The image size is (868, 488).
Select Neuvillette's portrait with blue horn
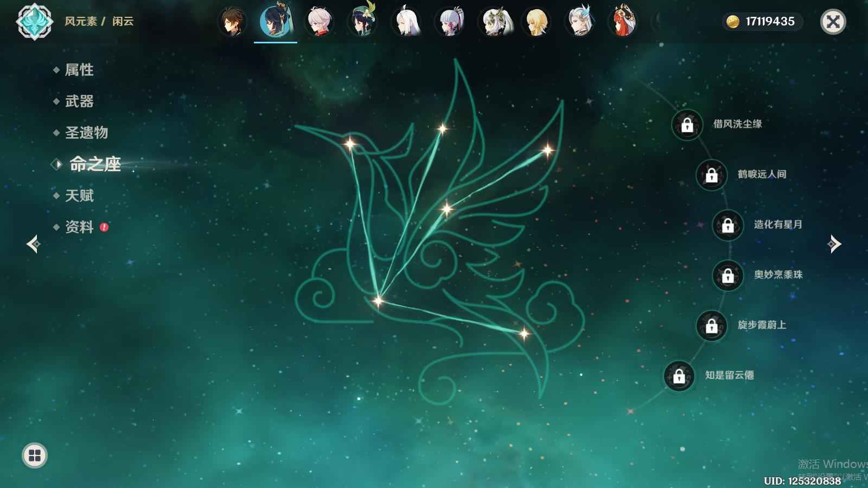click(579, 22)
